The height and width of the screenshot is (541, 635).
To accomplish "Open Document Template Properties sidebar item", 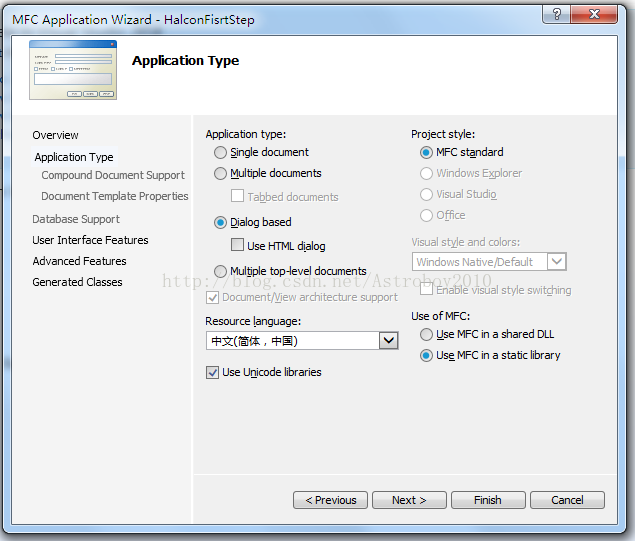I will [115, 196].
